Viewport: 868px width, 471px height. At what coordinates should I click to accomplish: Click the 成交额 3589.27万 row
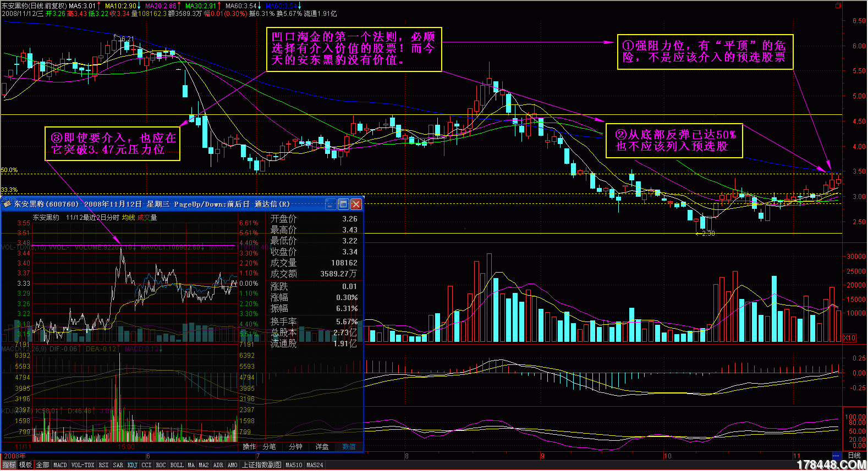click(314, 274)
